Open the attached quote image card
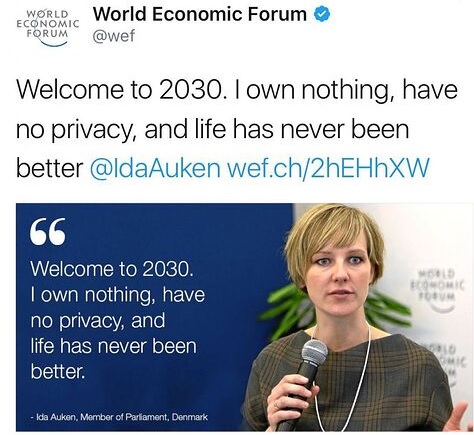 tap(244, 317)
